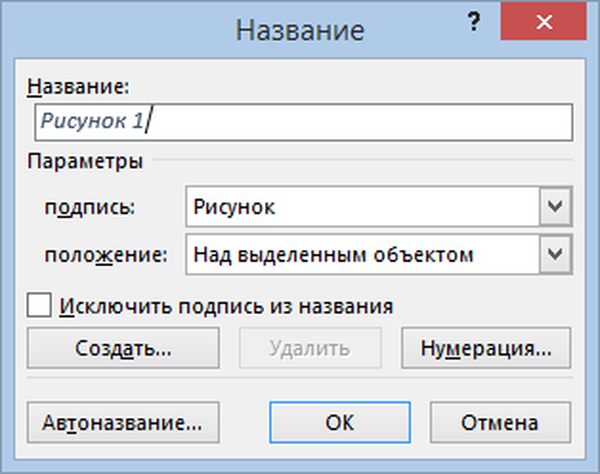
Task: Click the подпись: label
Action: 90,208
